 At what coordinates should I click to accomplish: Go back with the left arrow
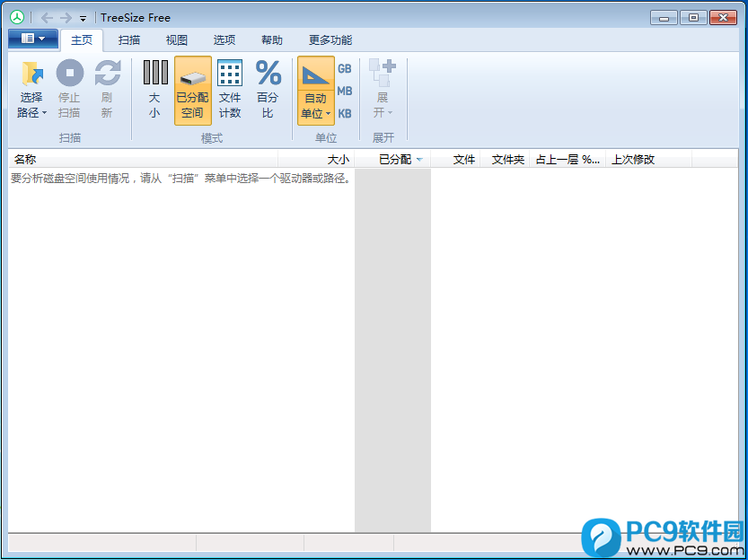[x=47, y=18]
